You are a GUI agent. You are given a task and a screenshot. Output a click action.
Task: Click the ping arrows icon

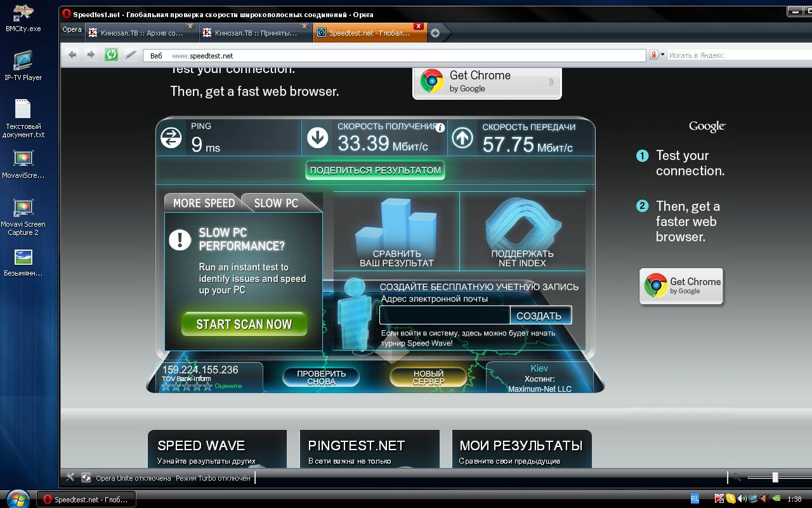tap(171, 137)
